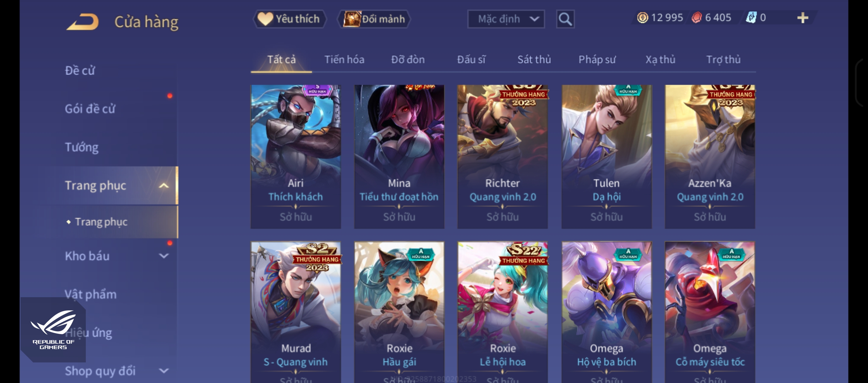The image size is (868, 383).
Task: Open the Mặc định sort dropdown
Action: (x=506, y=19)
